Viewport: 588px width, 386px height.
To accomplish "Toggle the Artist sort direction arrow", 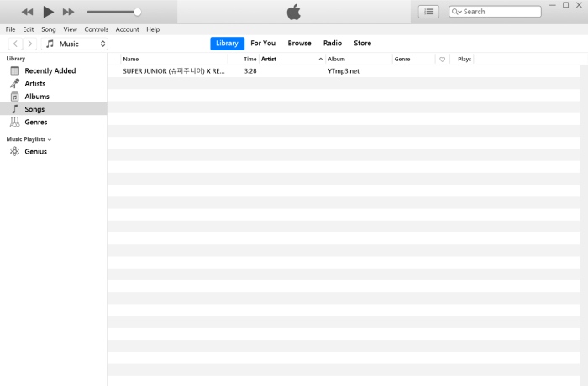I will tap(321, 60).
